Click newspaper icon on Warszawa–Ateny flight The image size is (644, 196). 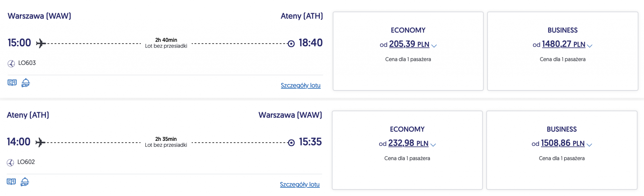click(x=12, y=83)
